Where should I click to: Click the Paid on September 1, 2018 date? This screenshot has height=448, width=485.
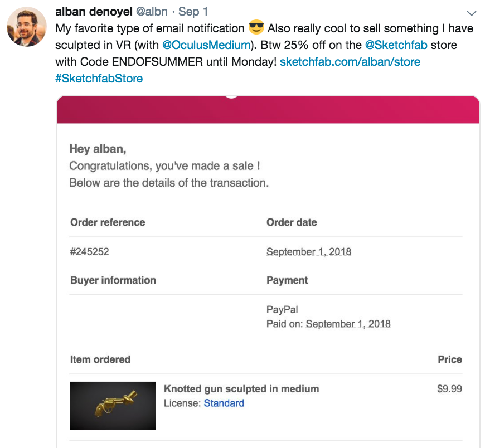[x=348, y=324]
